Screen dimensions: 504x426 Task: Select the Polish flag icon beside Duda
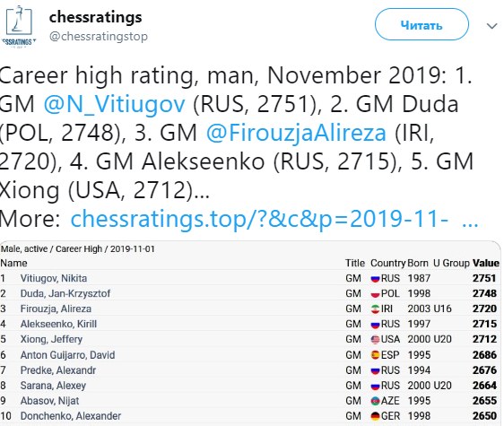click(x=375, y=293)
